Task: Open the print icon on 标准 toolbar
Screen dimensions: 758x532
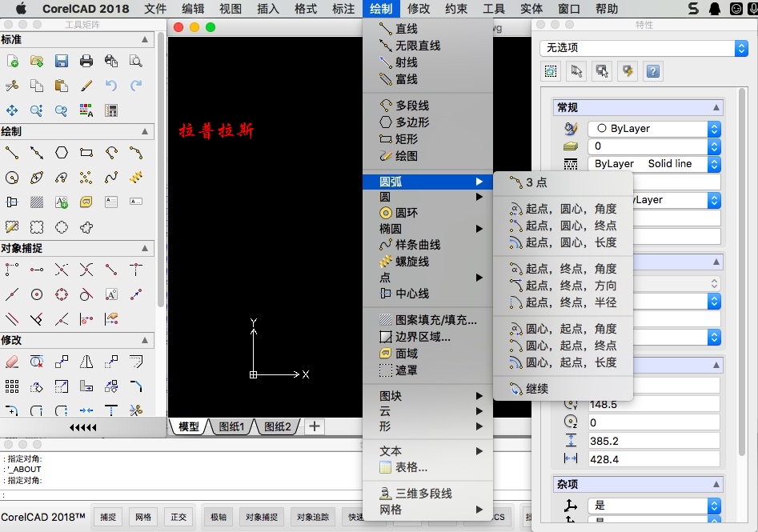Action: 86,60
